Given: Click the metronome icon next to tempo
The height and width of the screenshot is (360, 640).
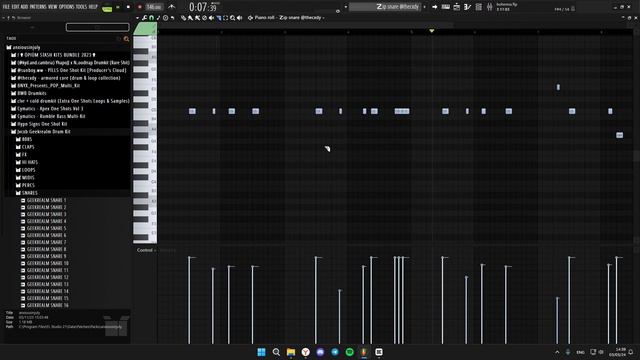Looking at the screenshot, I should coord(172,7).
